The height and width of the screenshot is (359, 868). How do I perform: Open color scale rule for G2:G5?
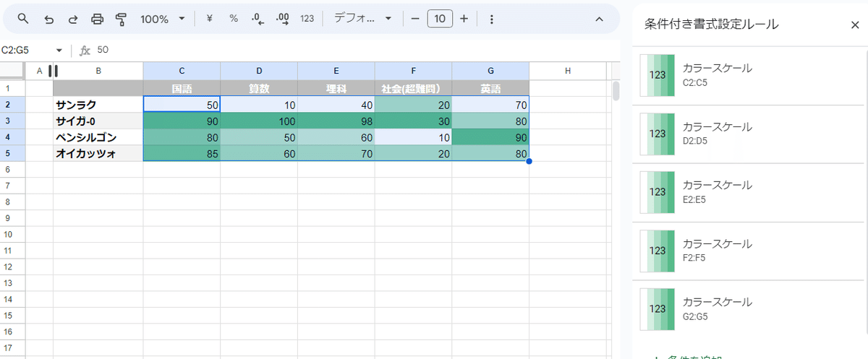coord(748,309)
